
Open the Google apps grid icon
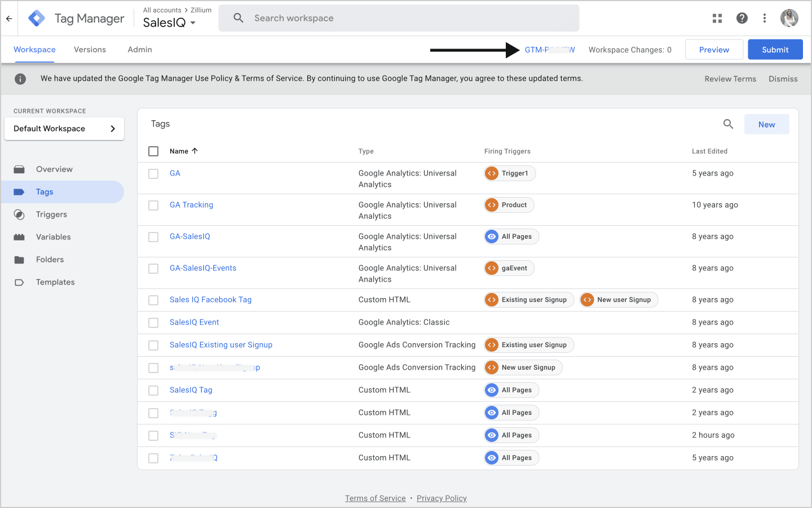coord(717,19)
